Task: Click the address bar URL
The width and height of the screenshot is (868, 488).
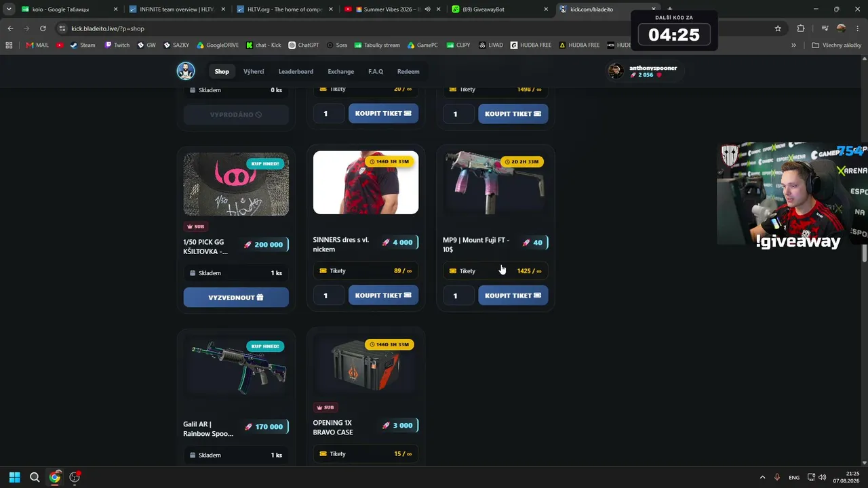Action: coord(108,28)
